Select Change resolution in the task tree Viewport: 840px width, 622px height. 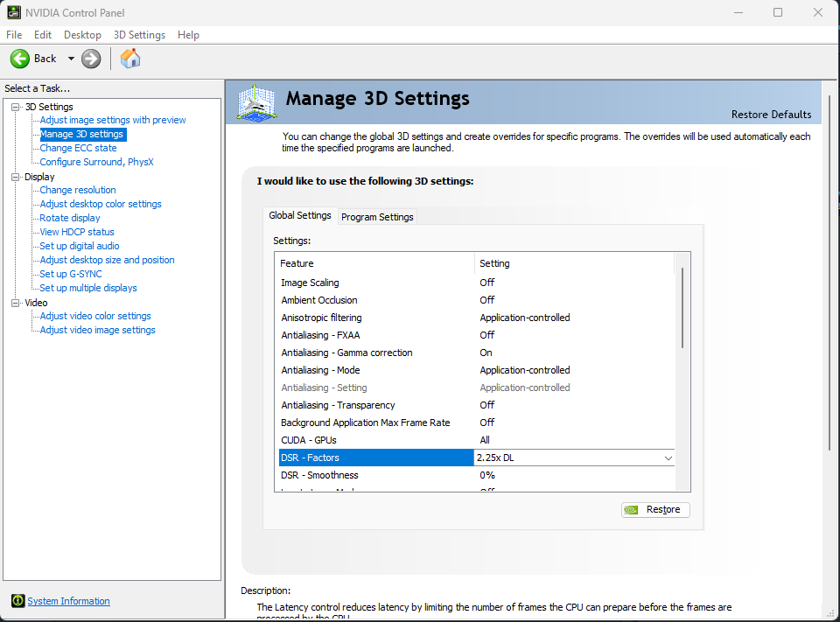click(78, 190)
